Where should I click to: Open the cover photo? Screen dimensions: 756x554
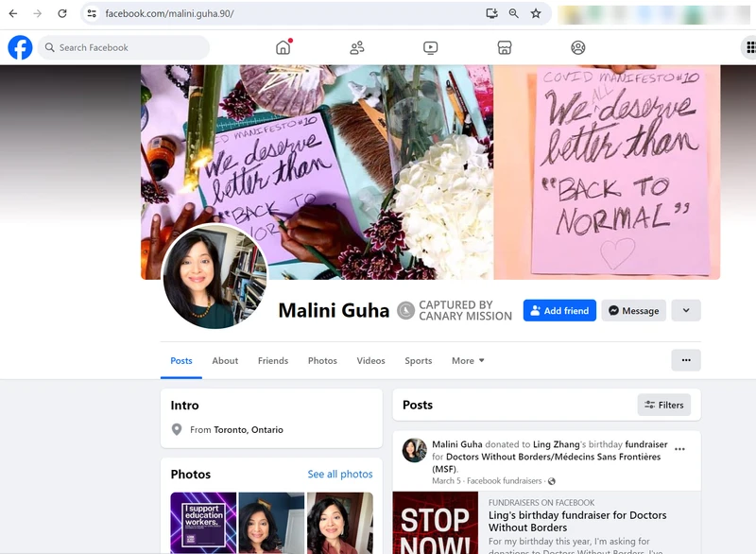[x=430, y=172]
